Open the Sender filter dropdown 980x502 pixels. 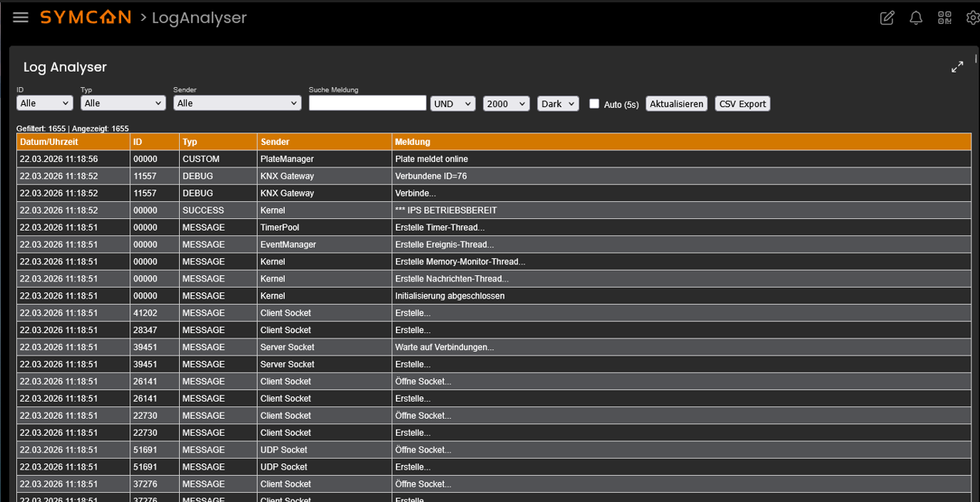click(x=237, y=103)
